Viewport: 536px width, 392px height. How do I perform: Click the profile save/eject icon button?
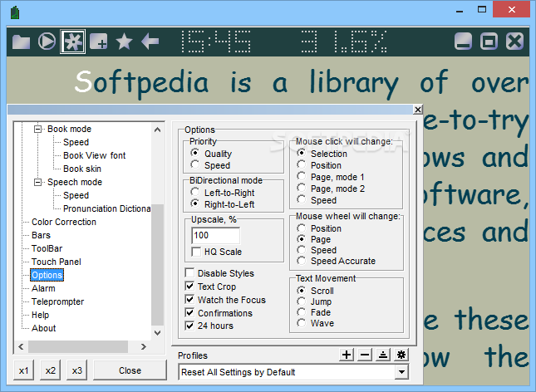pos(383,355)
